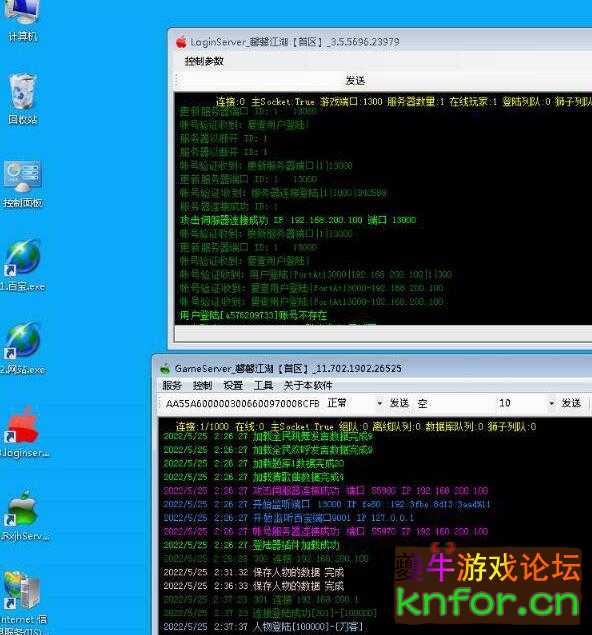Click the 2:31:32 保存人物的数据 完成 line
The height and width of the screenshot is (635, 592).
coord(253,572)
